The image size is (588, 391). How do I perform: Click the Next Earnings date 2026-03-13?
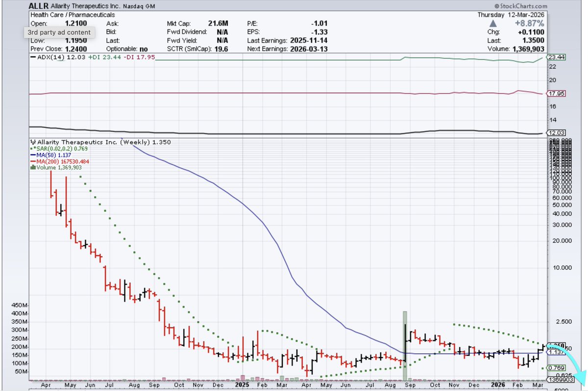click(x=310, y=50)
